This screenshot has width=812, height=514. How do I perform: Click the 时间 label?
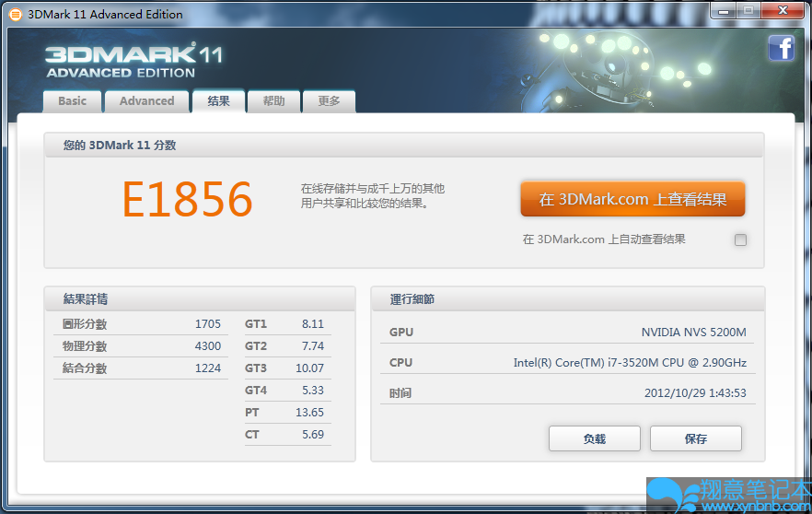pos(400,393)
